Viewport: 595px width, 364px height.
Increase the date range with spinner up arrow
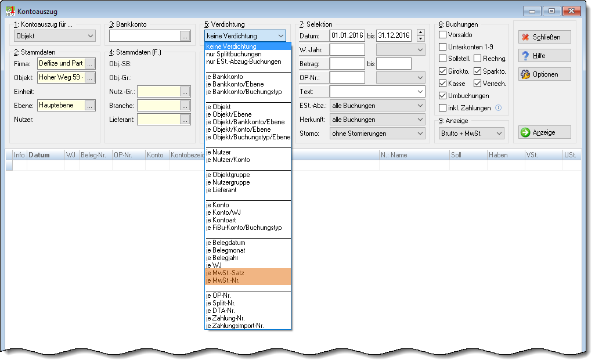click(x=420, y=33)
